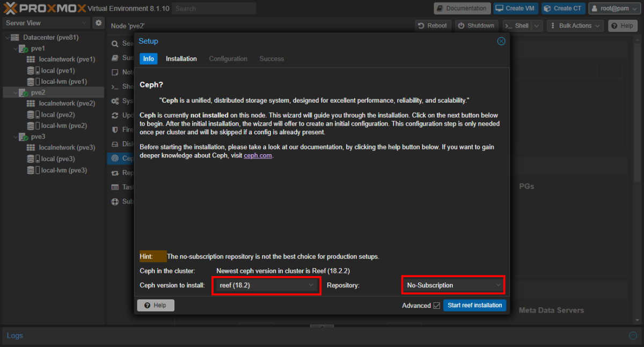644x347 pixels.
Task: Open the Bulk Actions dropdown
Action: (575, 26)
